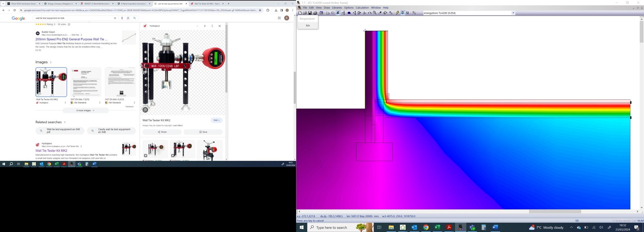The height and width of the screenshot is (232, 644).
Task: Click the New file icon in THERM toolbar
Action: (x=300, y=13)
